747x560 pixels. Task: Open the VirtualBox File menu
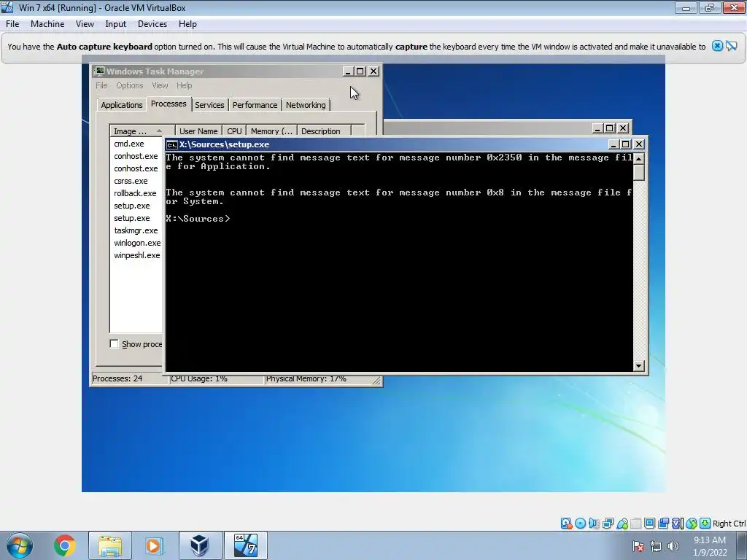[12, 24]
